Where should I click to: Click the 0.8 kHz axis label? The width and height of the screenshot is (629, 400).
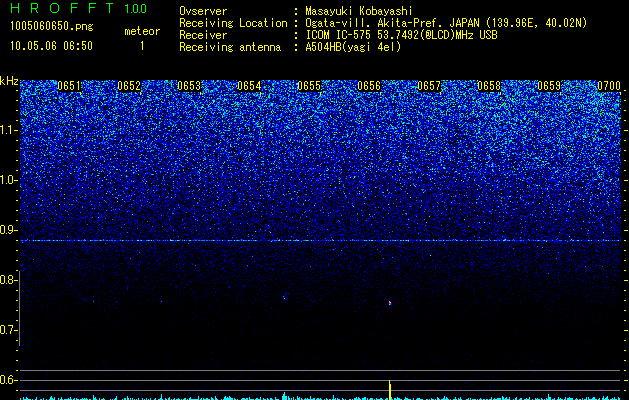pos(8,280)
